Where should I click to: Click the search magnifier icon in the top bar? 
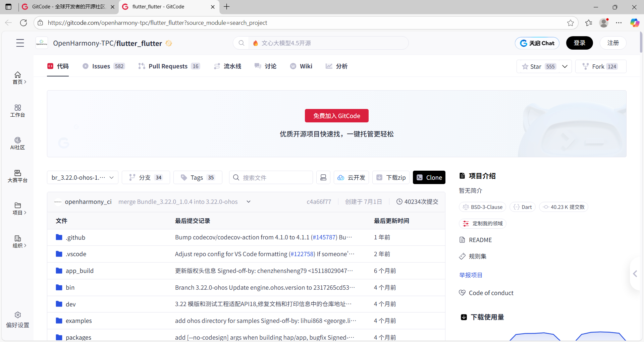241,43
